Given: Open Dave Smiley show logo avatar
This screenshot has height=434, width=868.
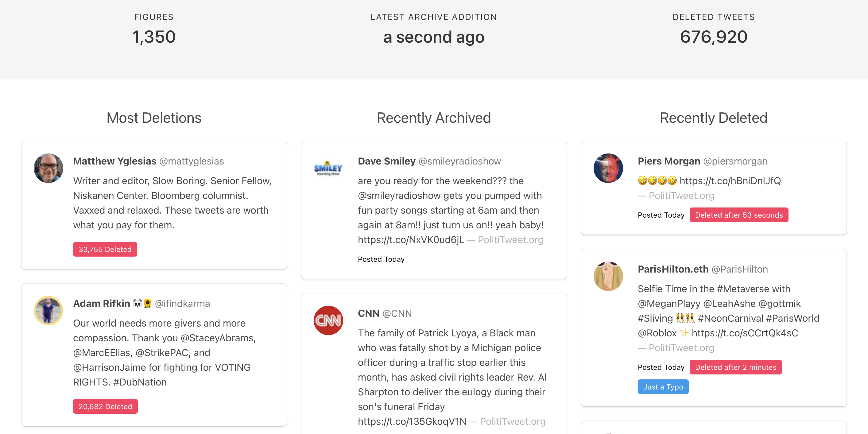Looking at the screenshot, I should 328,168.
